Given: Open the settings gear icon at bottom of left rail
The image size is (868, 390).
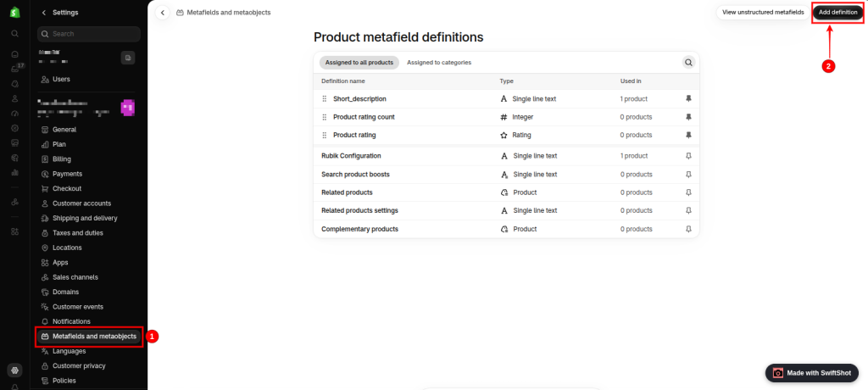Looking at the screenshot, I should click(15, 370).
